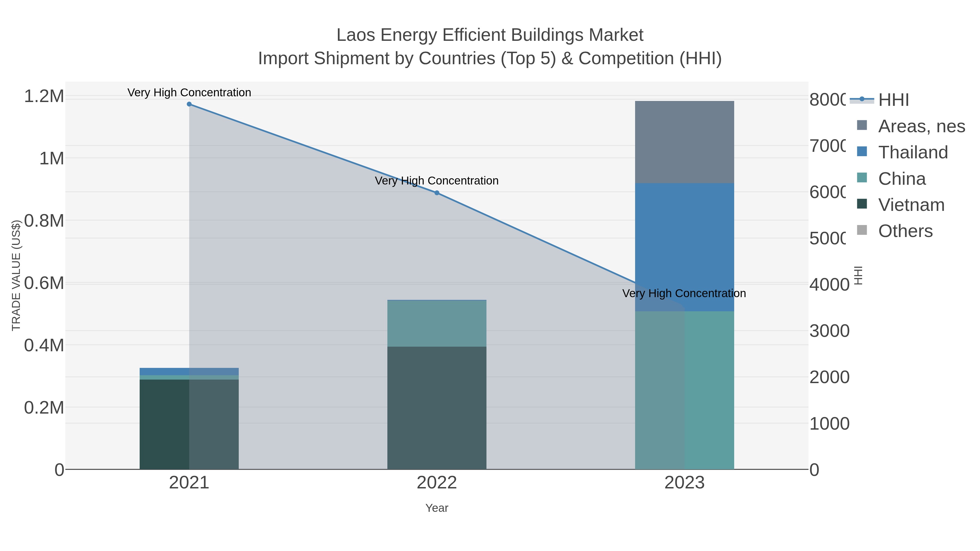Click the Year axis title
Viewport: 980px width, 551px height.
437,508
